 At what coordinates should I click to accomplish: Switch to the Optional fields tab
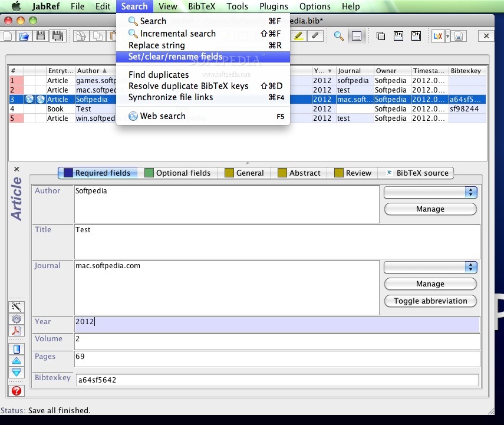click(x=177, y=173)
